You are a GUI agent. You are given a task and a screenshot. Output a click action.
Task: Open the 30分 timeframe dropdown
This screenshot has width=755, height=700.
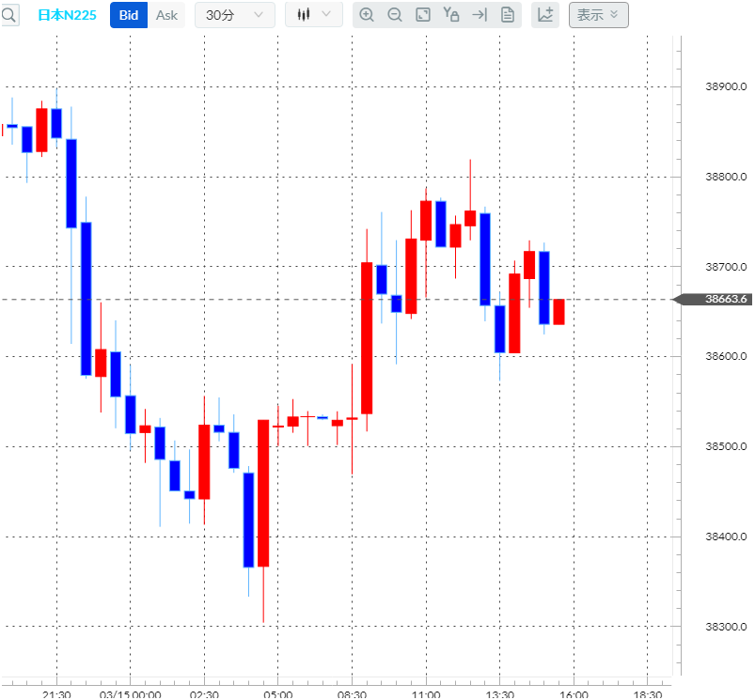click(x=234, y=15)
